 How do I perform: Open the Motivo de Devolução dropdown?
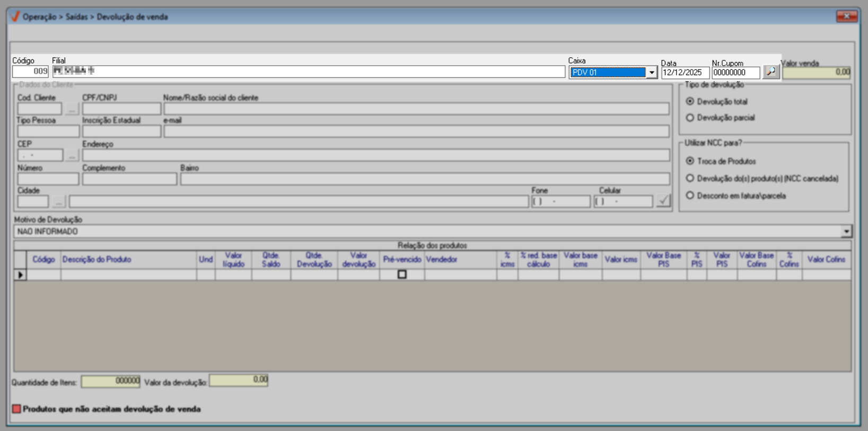tap(846, 232)
